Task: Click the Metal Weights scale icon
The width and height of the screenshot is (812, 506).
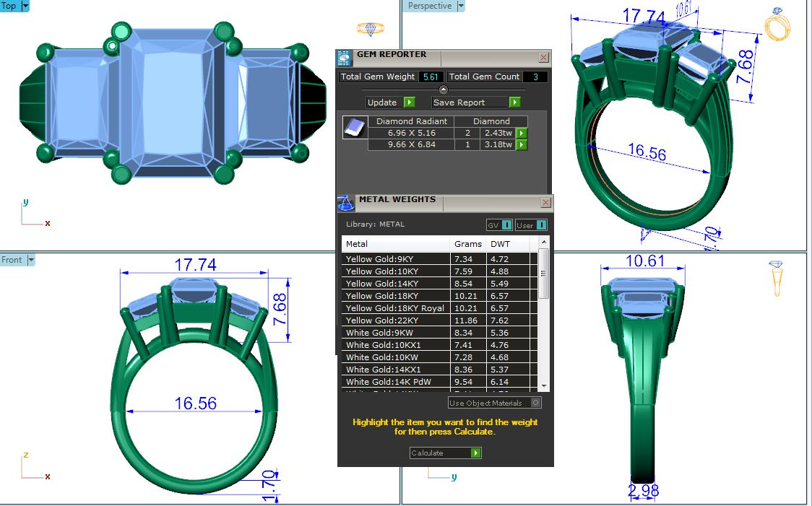Action: point(347,202)
